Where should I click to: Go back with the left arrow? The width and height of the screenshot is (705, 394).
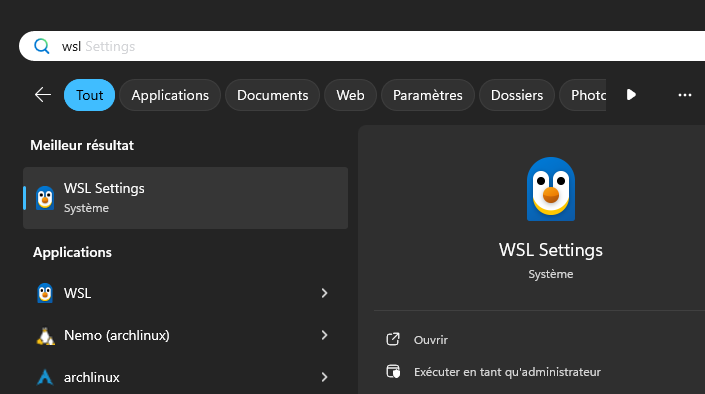pos(43,95)
